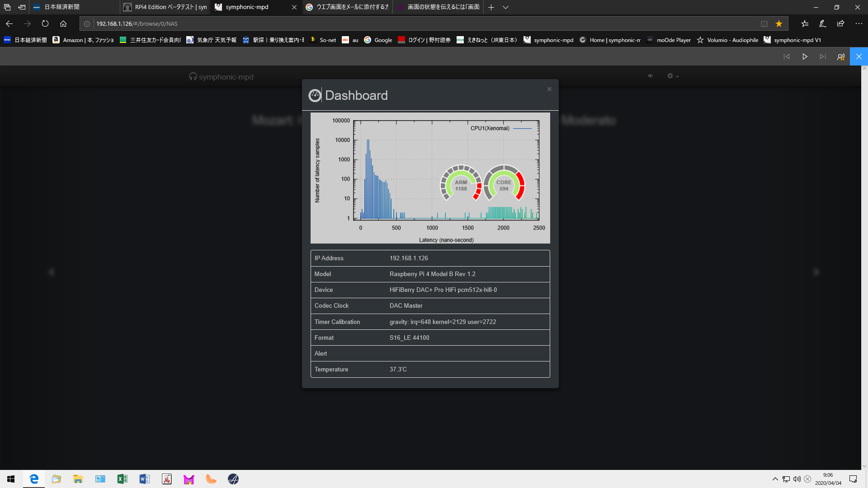Open browser settings and more menu
This screenshot has width=868, height=488.
[859, 23]
